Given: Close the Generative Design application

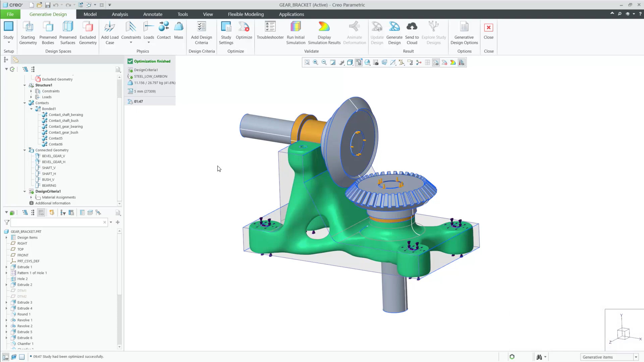Looking at the screenshot, I should point(488,30).
